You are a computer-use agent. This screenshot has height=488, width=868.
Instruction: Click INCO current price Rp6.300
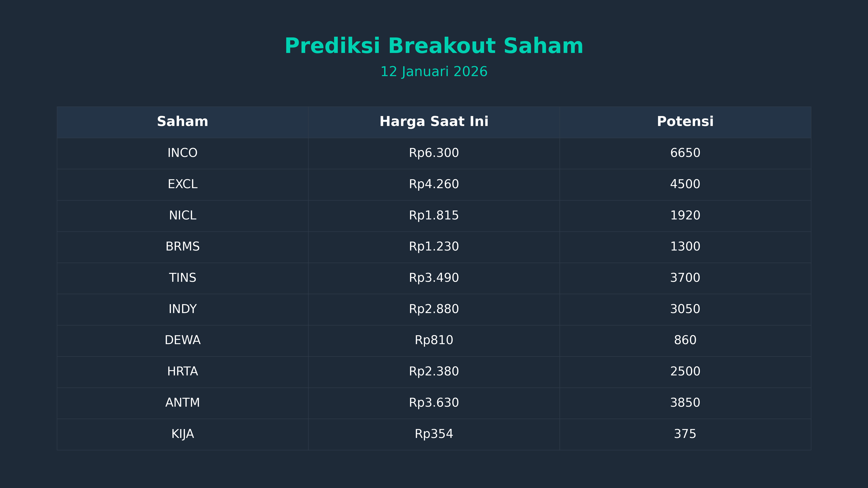point(434,153)
